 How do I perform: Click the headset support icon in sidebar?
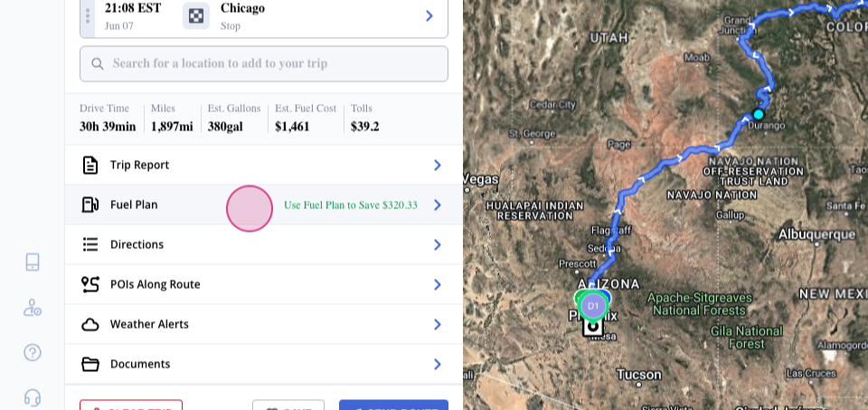33,397
